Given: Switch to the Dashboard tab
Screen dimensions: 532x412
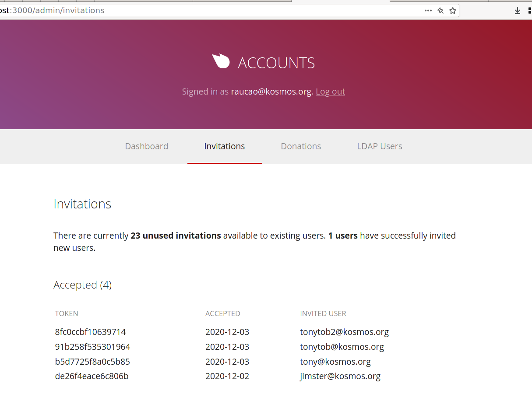Looking at the screenshot, I should (x=146, y=146).
